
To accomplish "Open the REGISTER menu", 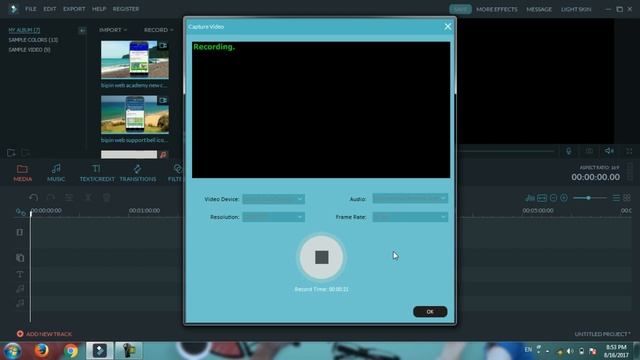I will click(126, 9).
